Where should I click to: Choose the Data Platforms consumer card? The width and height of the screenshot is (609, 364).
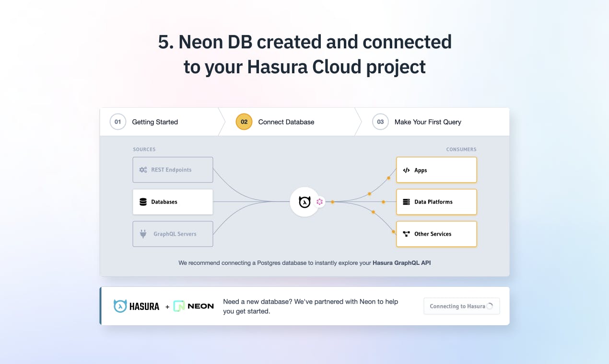click(x=436, y=202)
